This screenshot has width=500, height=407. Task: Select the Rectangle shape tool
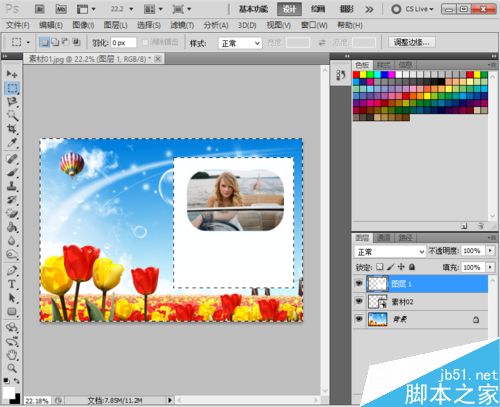(x=12, y=311)
